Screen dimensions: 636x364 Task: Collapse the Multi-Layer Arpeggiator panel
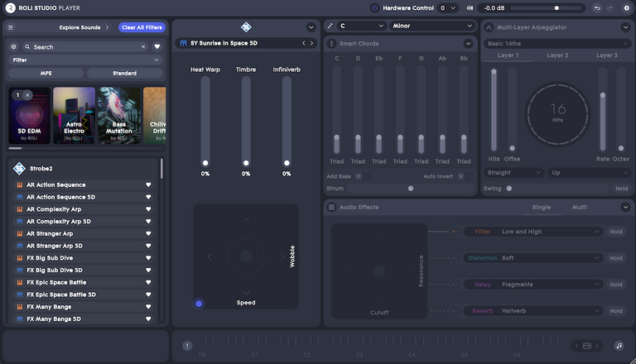pyautogui.click(x=625, y=27)
